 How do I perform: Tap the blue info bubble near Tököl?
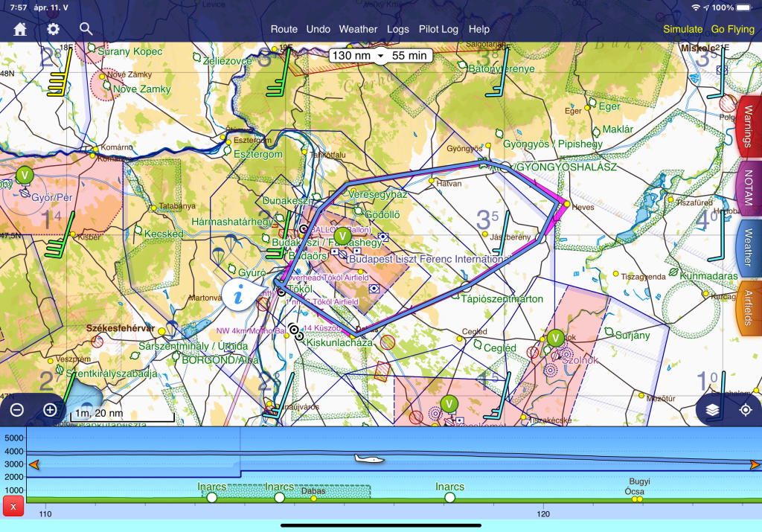click(x=240, y=295)
